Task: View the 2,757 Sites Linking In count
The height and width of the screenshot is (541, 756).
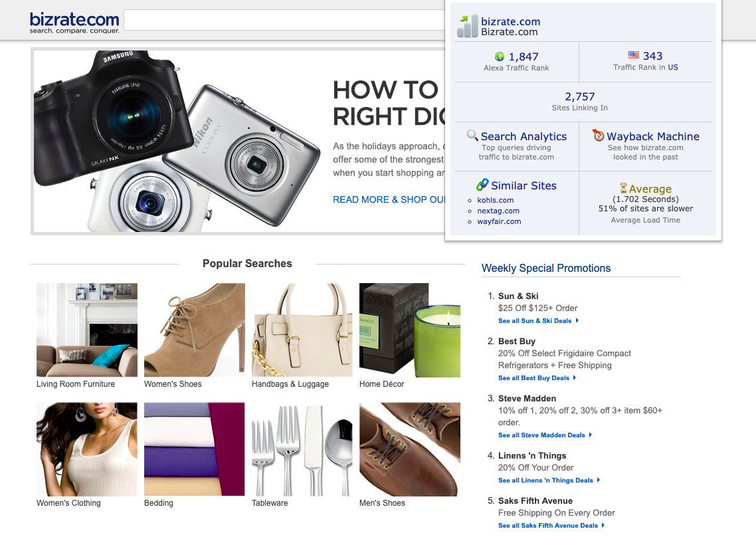Action: [x=579, y=97]
